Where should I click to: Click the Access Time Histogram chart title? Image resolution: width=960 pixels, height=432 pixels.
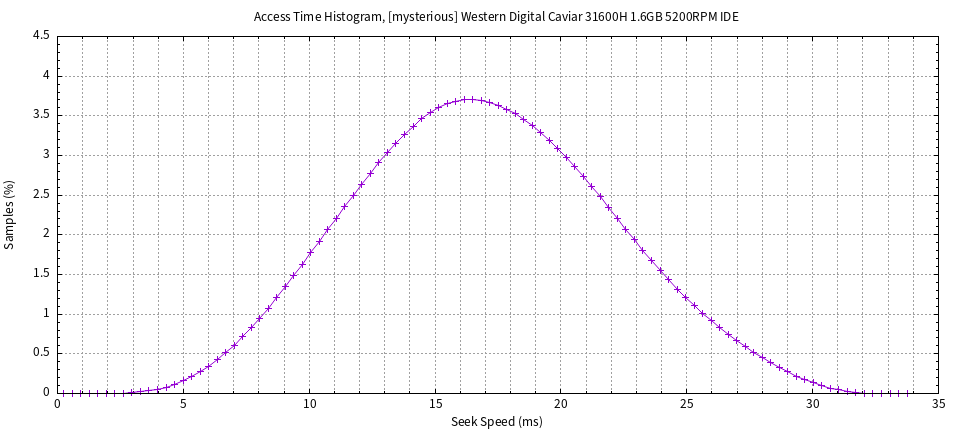pyautogui.click(x=496, y=17)
